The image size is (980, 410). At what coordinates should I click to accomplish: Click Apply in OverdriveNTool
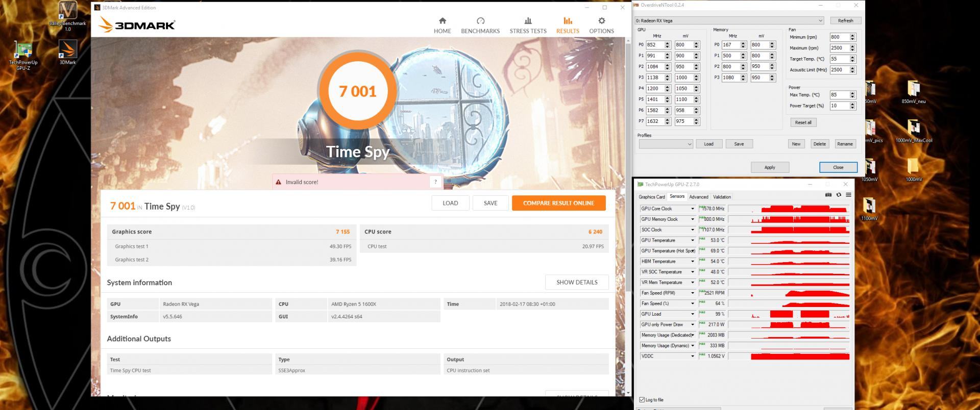point(770,167)
